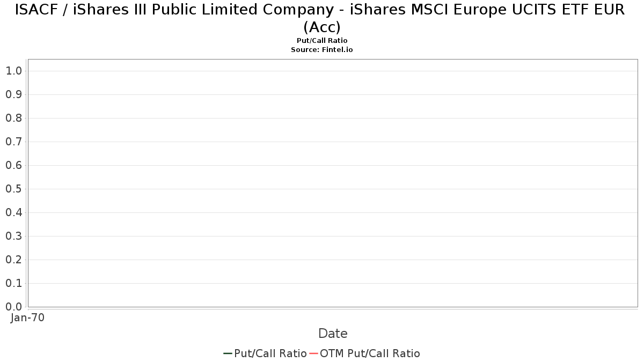Click the Jan-70 x-axis tick label
The width and height of the screenshot is (644, 362).
pyautogui.click(x=28, y=317)
